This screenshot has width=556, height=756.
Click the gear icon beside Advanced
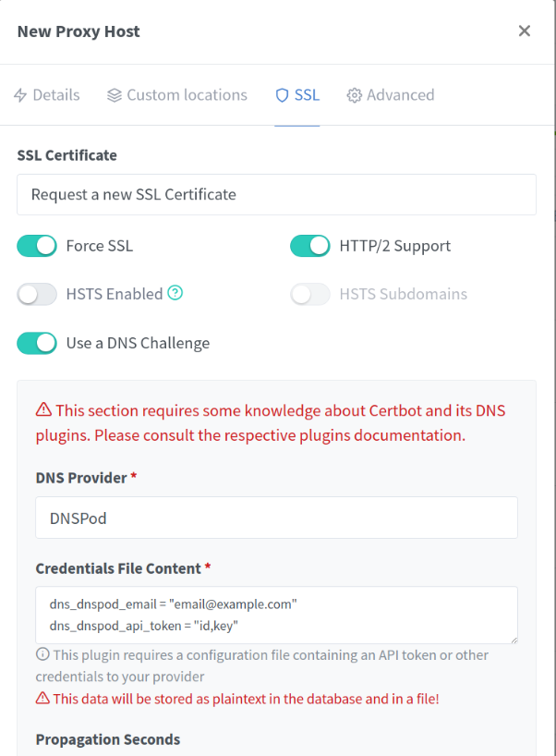click(x=354, y=95)
